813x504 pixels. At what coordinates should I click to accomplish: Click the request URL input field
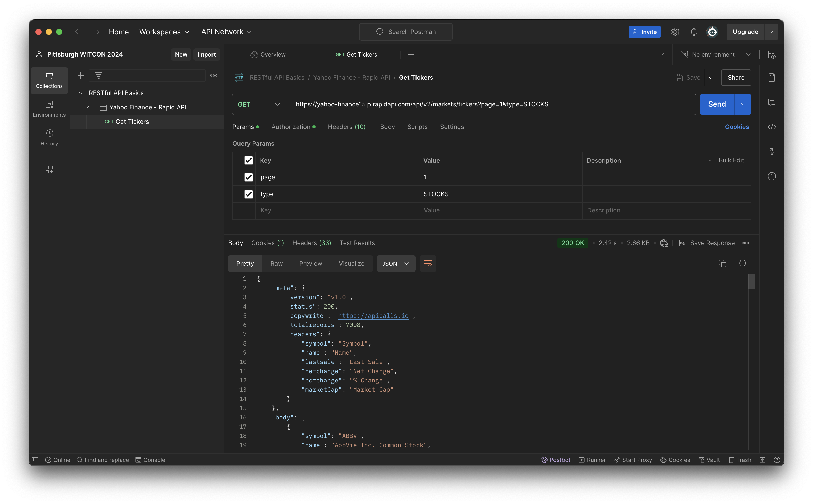[492, 104]
